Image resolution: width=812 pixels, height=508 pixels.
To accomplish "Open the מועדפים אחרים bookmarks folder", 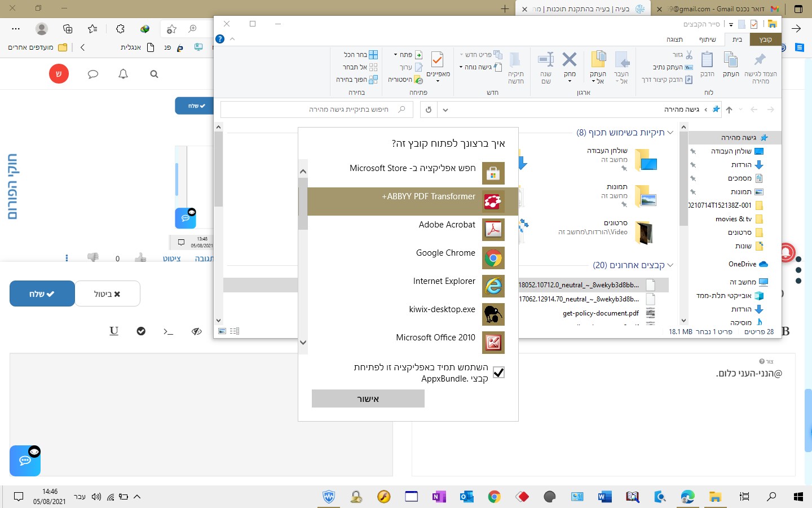I will point(37,47).
